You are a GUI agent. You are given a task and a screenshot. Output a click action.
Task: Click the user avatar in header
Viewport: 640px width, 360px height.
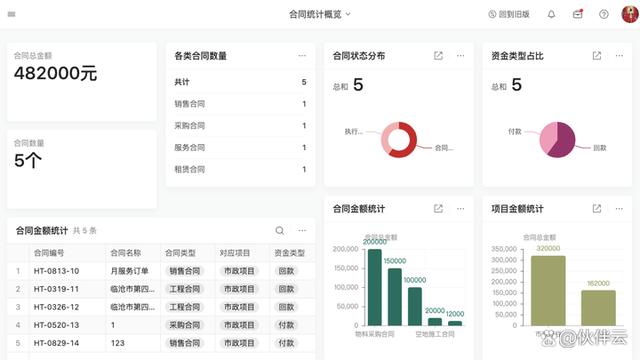630,14
